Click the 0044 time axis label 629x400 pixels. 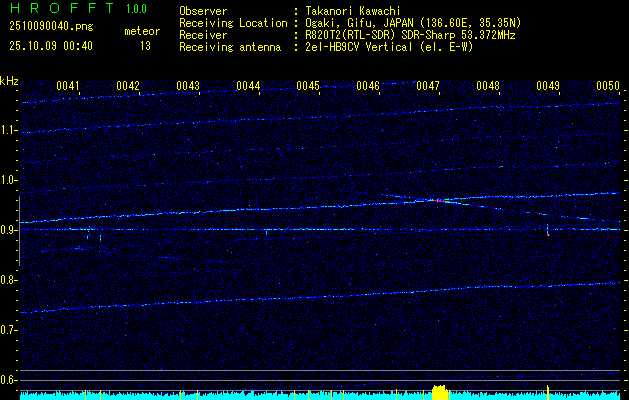coord(248,86)
